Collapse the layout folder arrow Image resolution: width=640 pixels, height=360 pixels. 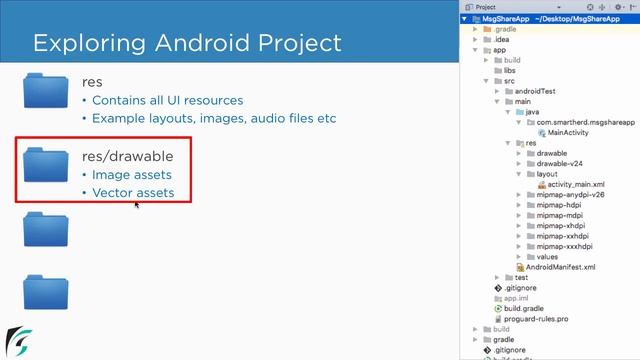click(519, 174)
